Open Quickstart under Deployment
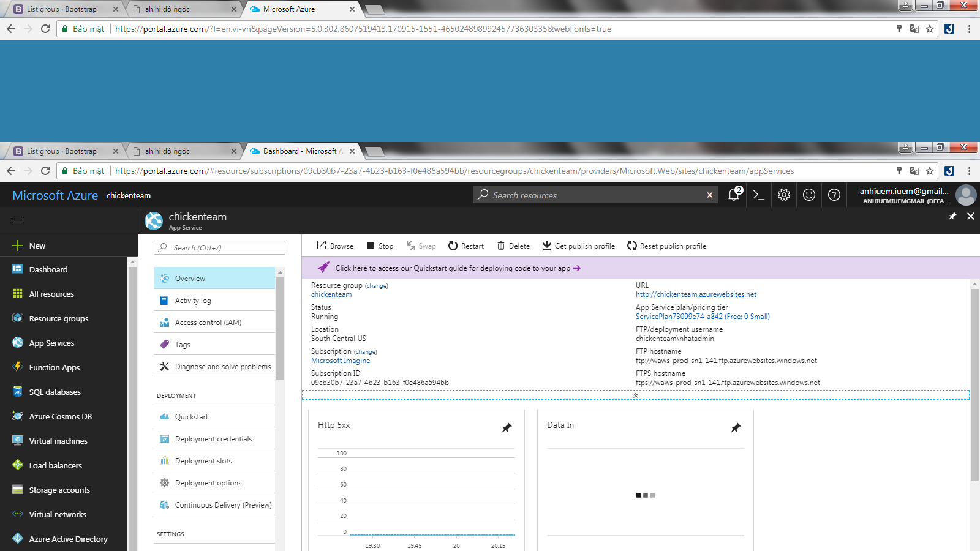The width and height of the screenshot is (980, 551). (214, 416)
